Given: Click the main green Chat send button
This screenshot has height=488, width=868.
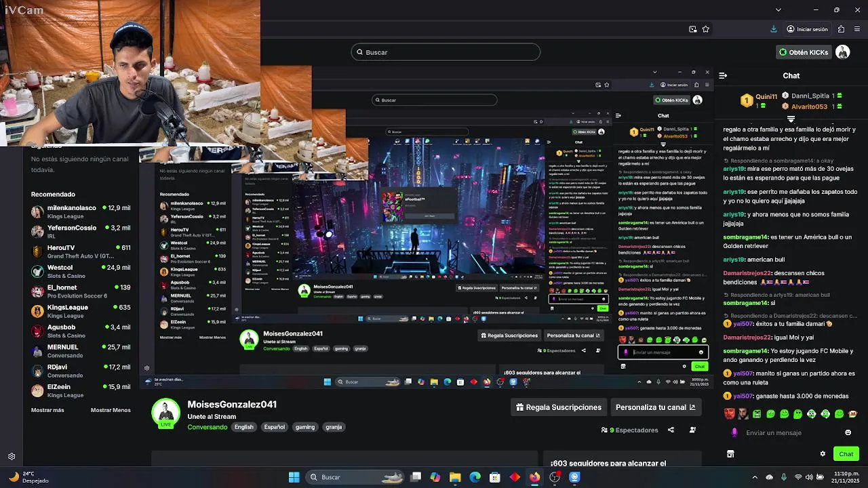Looking at the screenshot, I should pos(846,454).
